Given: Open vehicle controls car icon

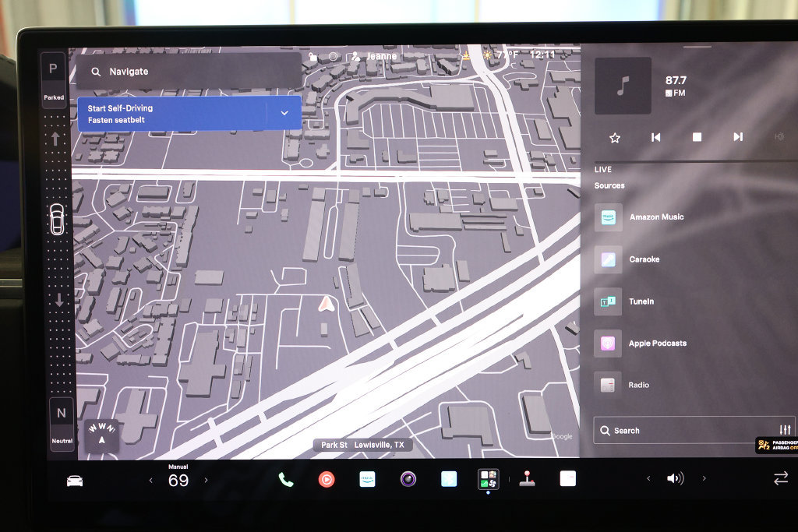Looking at the screenshot, I should tap(75, 481).
